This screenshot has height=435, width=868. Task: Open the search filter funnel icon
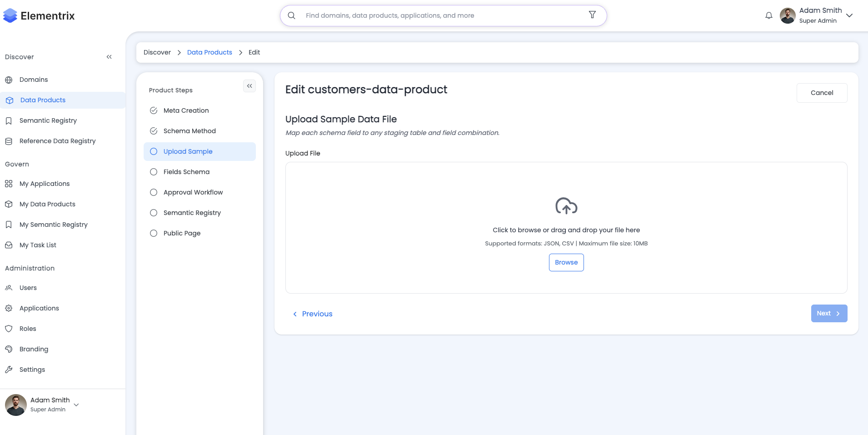pos(592,15)
